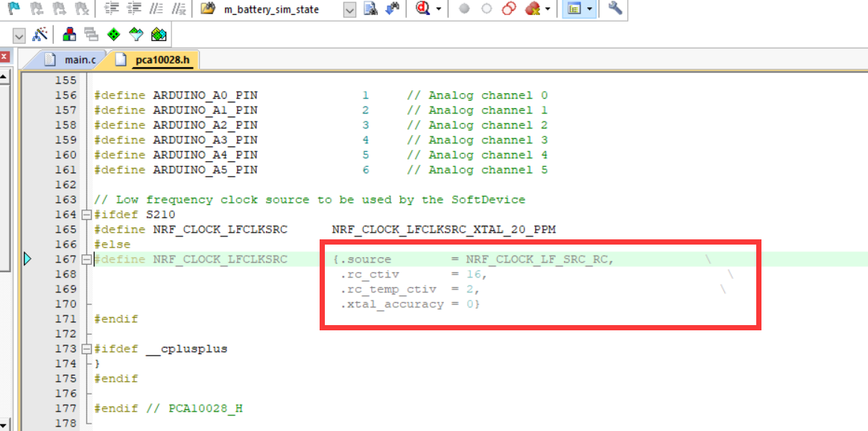Viewport: 868px width, 431px height.
Task: Disable all breakpoints with linked circles icon
Action: 509,9
